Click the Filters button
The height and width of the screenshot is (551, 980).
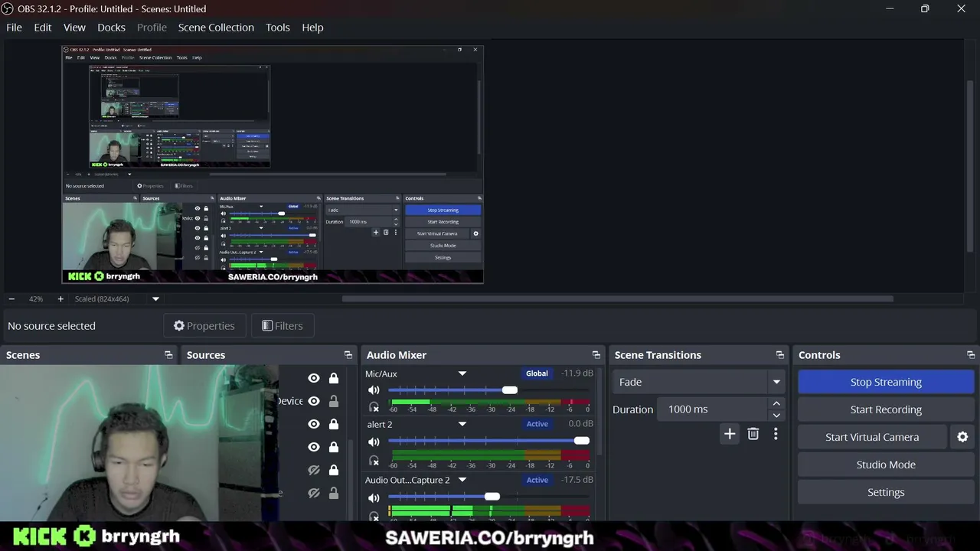click(x=283, y=326)
